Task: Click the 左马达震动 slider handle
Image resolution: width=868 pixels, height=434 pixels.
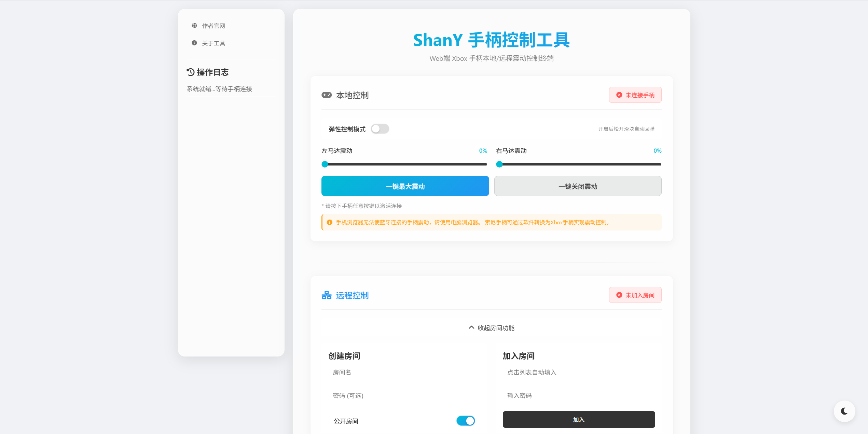Action: click(x=325, y=164)
